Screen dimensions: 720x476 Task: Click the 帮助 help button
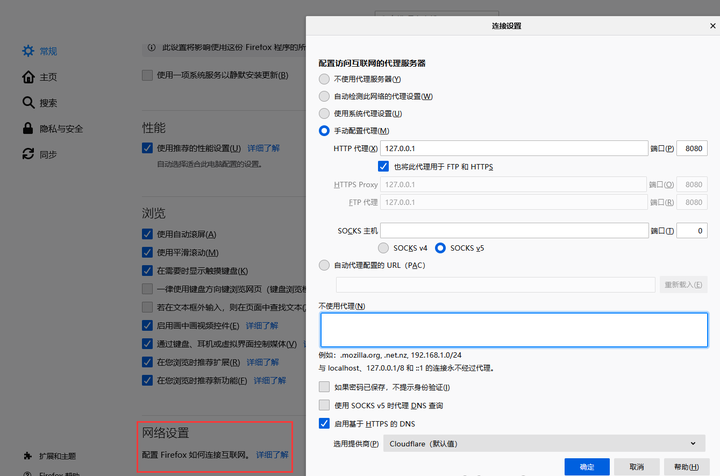686,467
